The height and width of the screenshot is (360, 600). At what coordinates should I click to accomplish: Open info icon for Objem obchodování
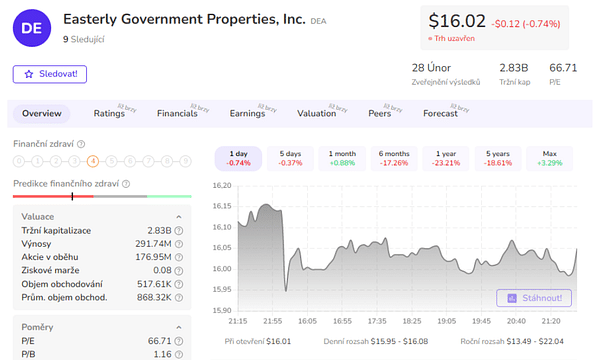click(x=179, y=284)
